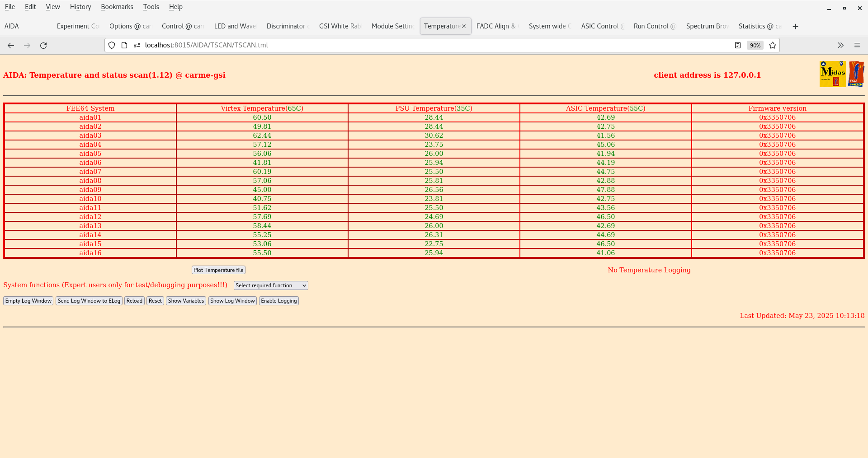Screen dimensions: 868x458
Task: Open the Firefox hamburger menu icon
Action: [858, 45]
